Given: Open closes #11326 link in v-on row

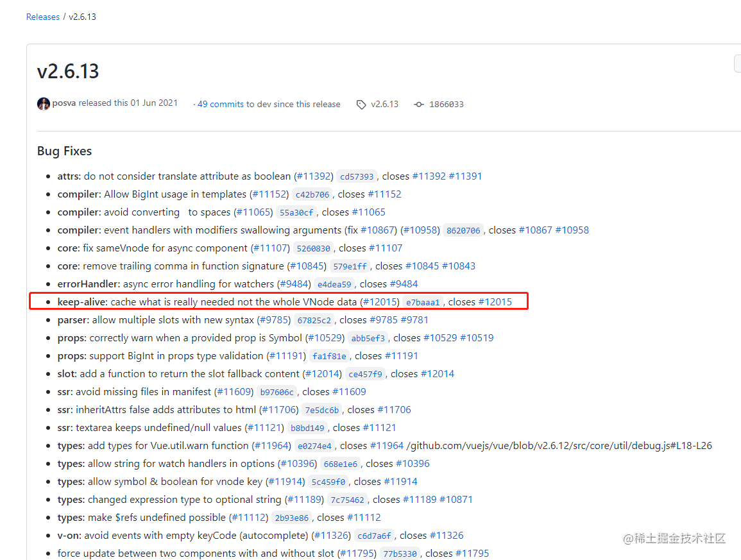Looking at the screenshot, I should [x=447, y=536].
